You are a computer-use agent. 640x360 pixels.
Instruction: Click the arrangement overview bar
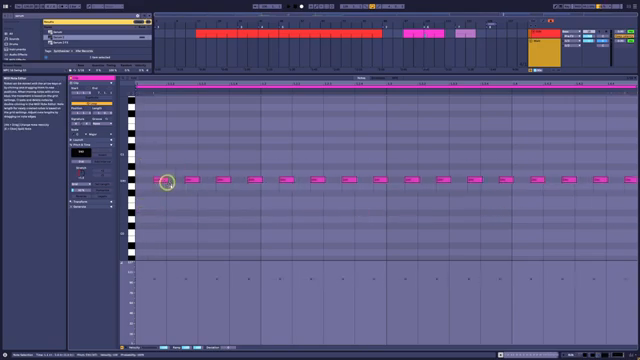pos(395,15)
